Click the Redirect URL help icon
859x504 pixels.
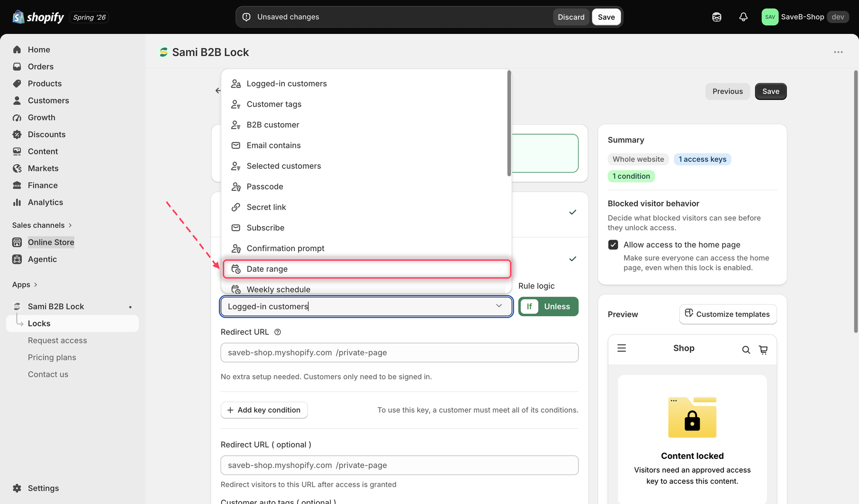coord(277,332)
